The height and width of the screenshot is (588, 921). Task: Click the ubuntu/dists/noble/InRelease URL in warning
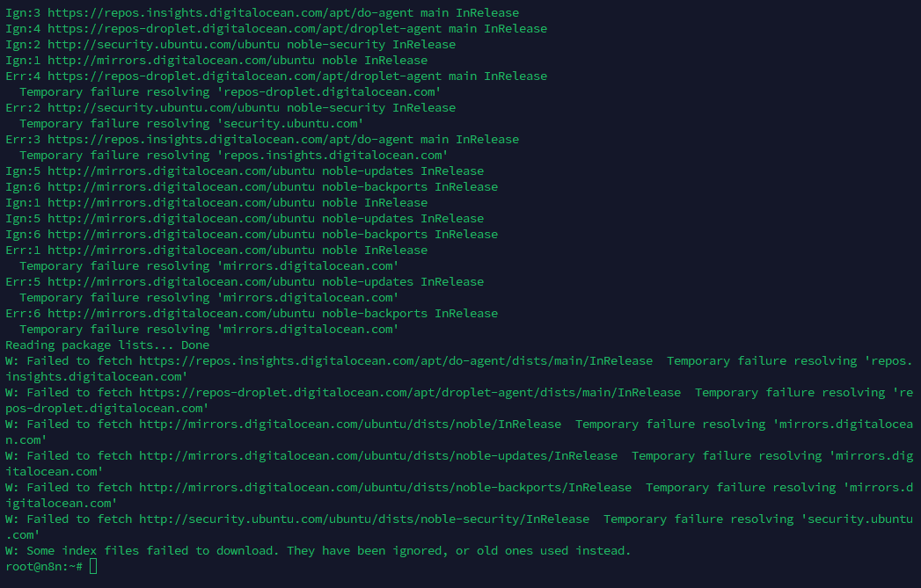click(350, 425)
